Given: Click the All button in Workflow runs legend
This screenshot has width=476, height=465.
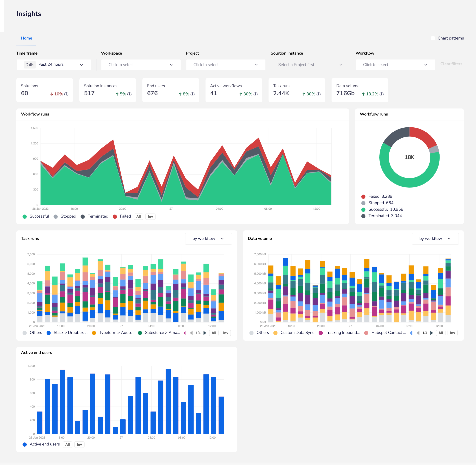Looking at the screenshot, I should pos(139,216).
